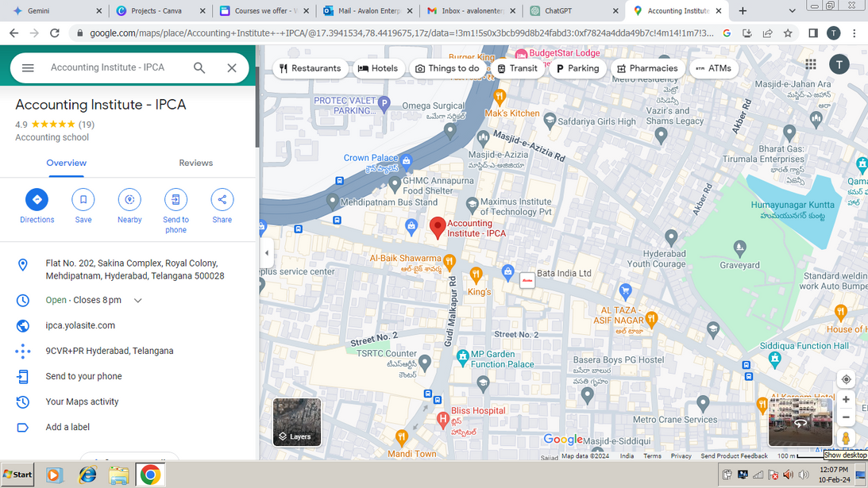Visit the ipca.yolasite.com website link

tap(80, 325)
